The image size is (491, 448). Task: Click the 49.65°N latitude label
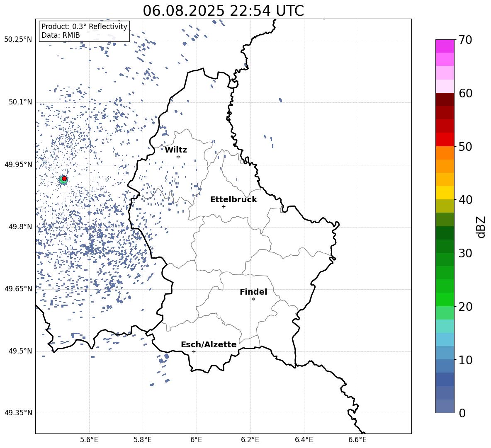click(x=18, y=289)
